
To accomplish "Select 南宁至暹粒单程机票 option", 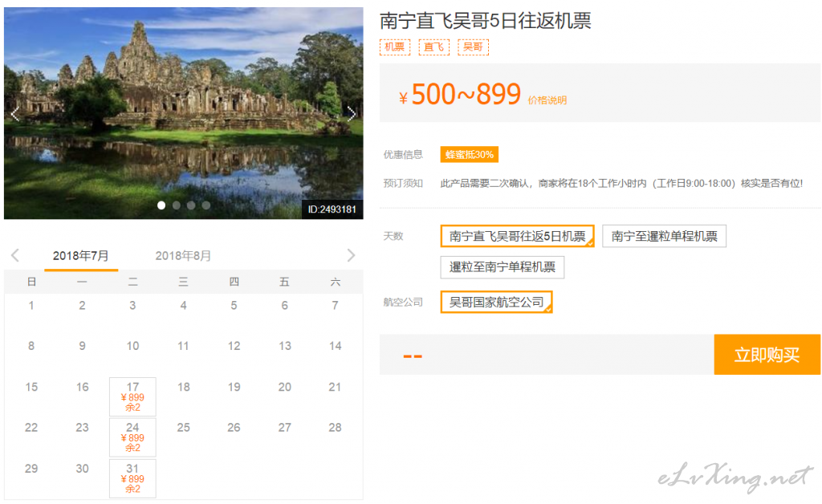I will tap(664, 236).
